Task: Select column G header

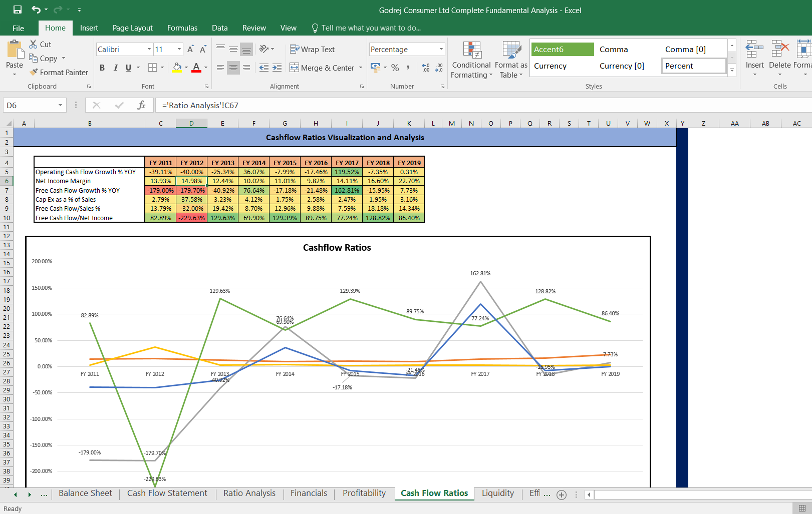Action: (x=285, y=123)
